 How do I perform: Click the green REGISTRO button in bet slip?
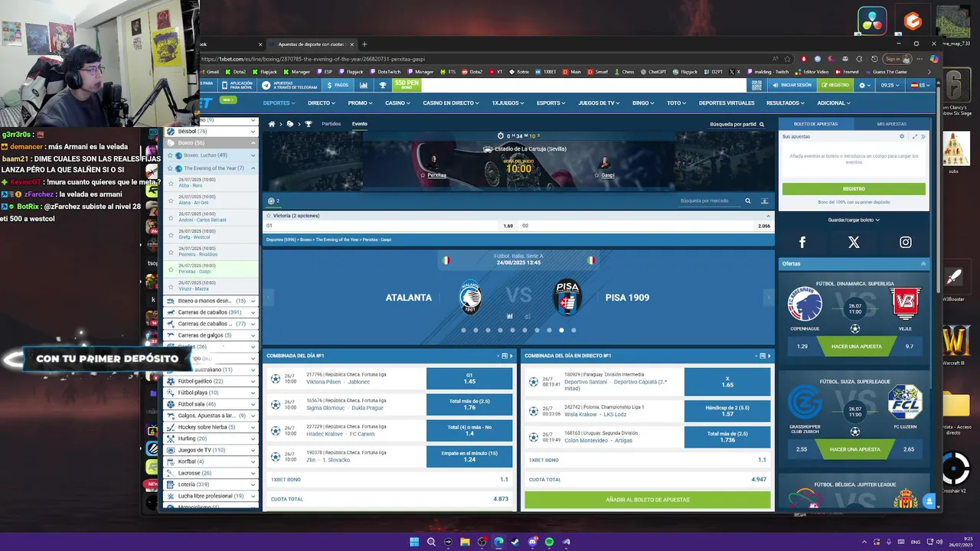[x=854, y=189]
